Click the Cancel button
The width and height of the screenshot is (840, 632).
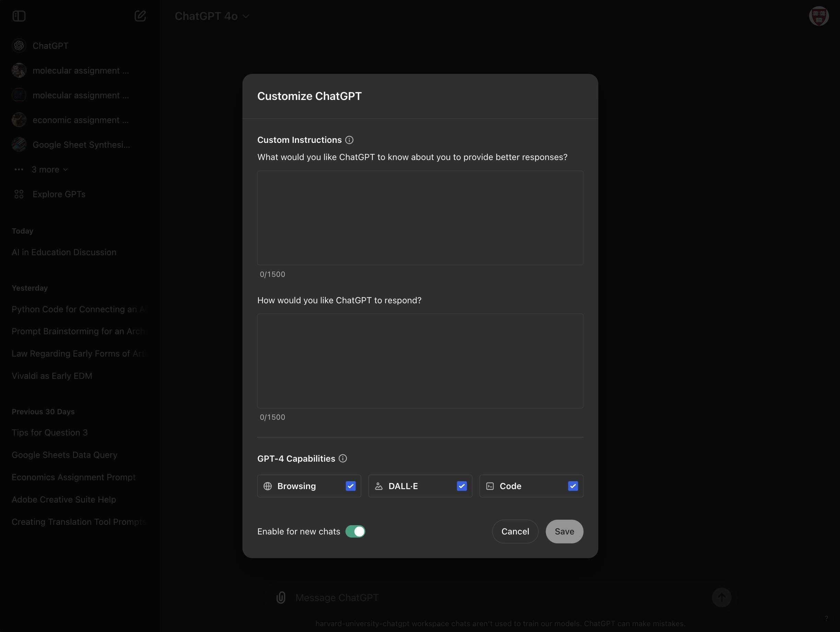(515, 531)
